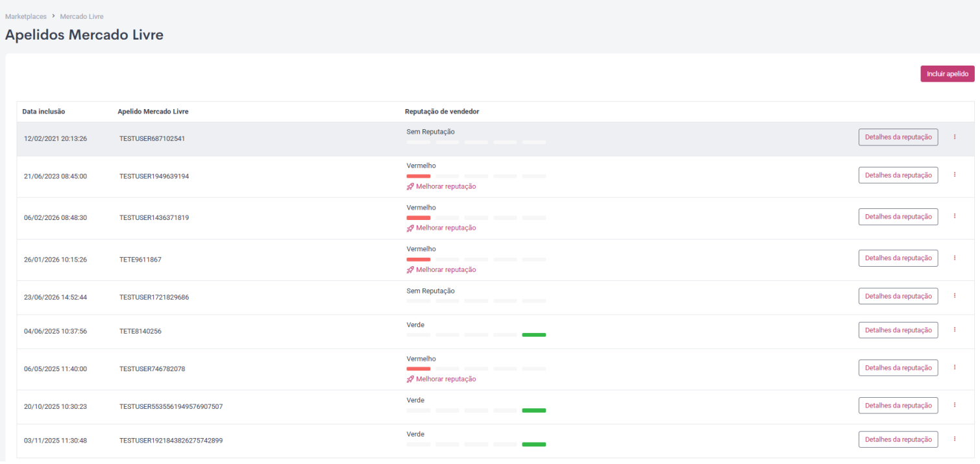The height and width of the screenshot is (464, 980).
Task: Click date 06/02/2026 08:48:30
Action: tap(55, 218)
